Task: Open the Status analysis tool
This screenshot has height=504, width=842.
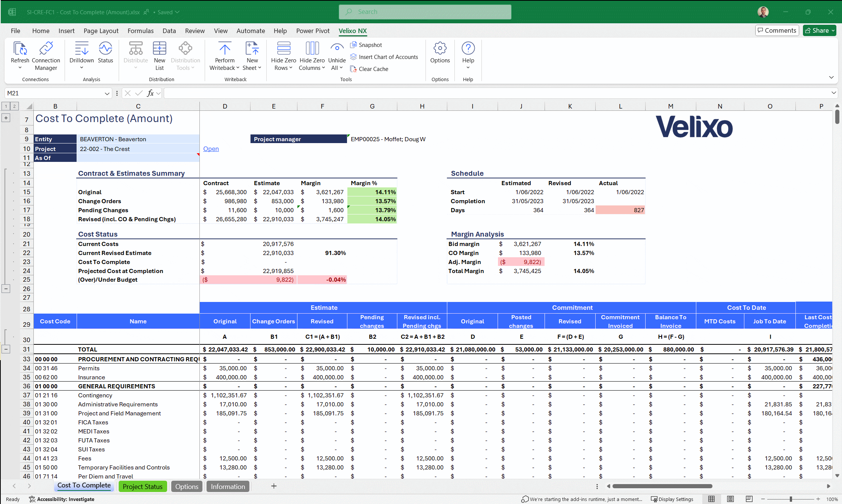Action: tap(106, 53)
